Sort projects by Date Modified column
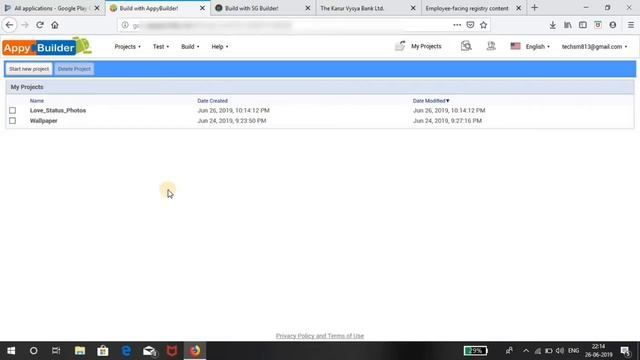Image resolution: width=640 pixels, height=360 pixels. [x=431, y=101]
